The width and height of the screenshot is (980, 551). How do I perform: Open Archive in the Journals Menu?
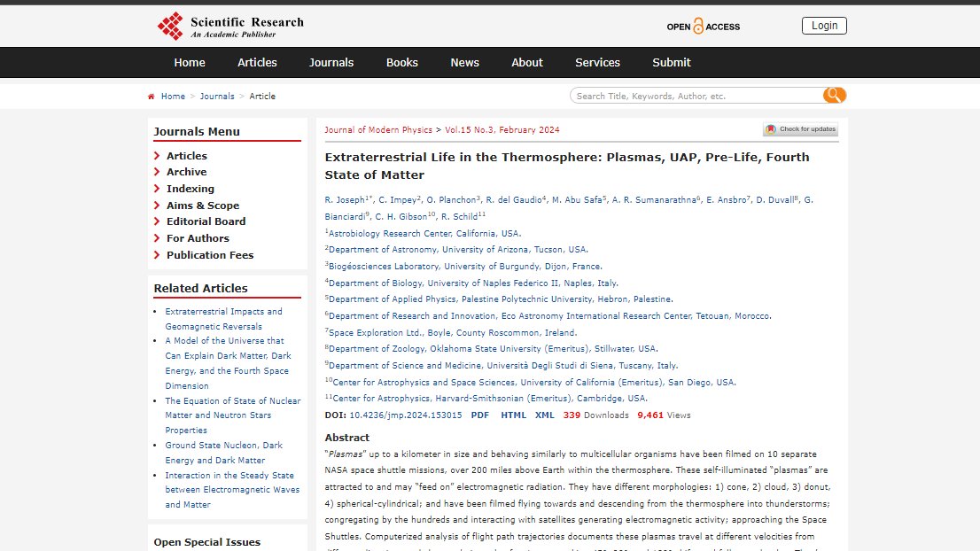186,172
